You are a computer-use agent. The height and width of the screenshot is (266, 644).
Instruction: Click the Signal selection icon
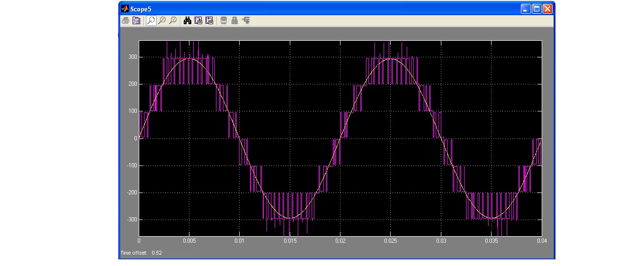click(246, 20)
